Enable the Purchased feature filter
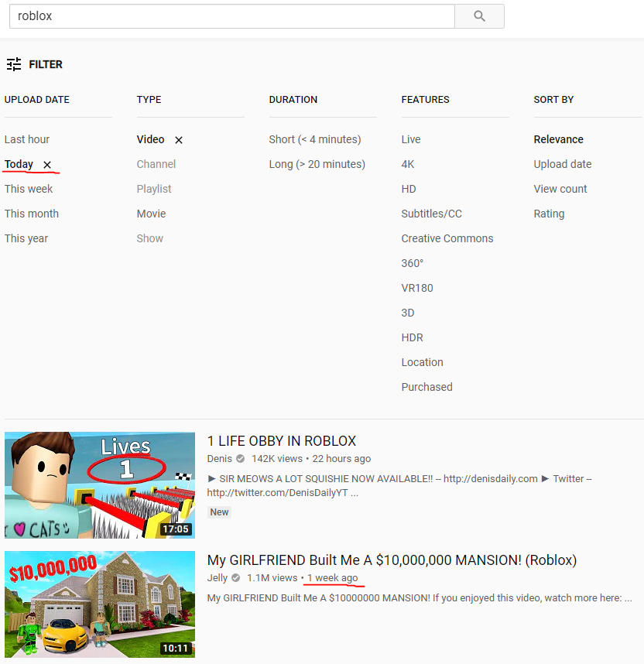The height and width of the screenshot is (664, 644). point(426,387)
